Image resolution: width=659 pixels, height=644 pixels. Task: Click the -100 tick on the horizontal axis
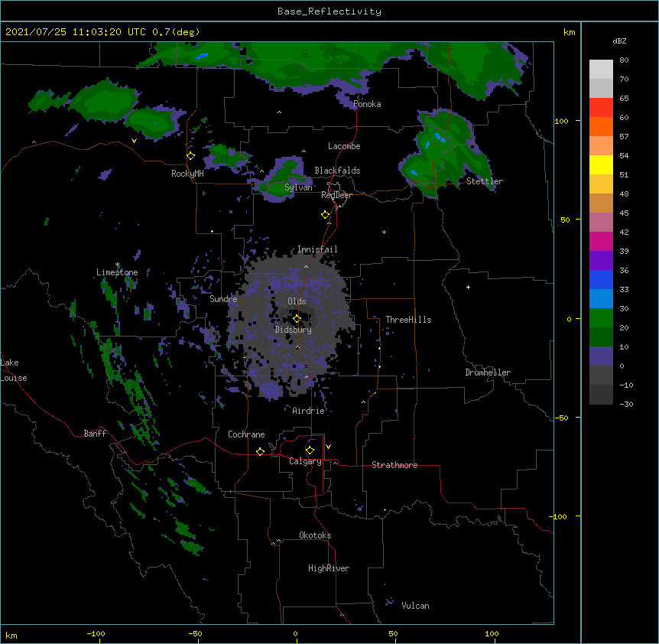pos(96,634)
